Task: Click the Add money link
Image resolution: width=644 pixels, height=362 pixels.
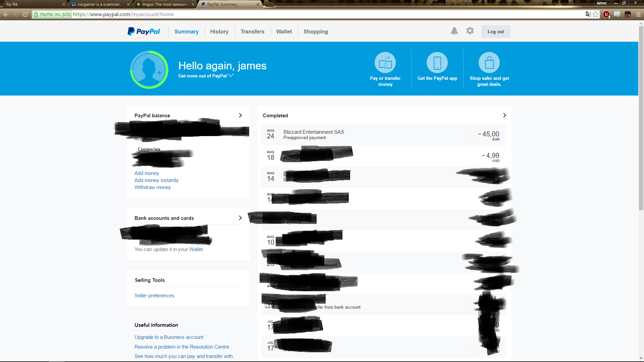Action: click(x=147, y=173)
